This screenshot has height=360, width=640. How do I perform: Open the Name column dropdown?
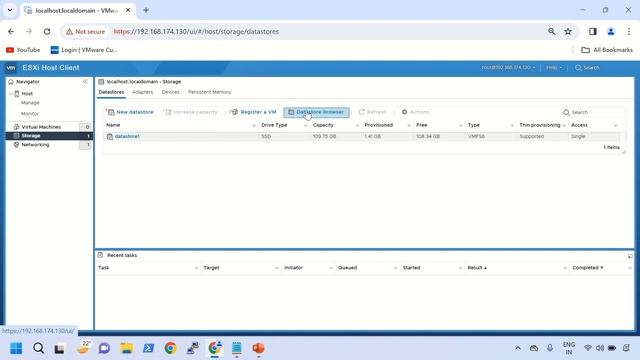254,125
